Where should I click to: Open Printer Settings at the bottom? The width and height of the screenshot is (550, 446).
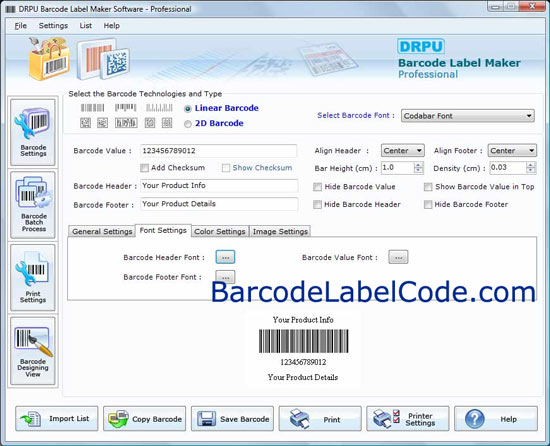[408, 418]
